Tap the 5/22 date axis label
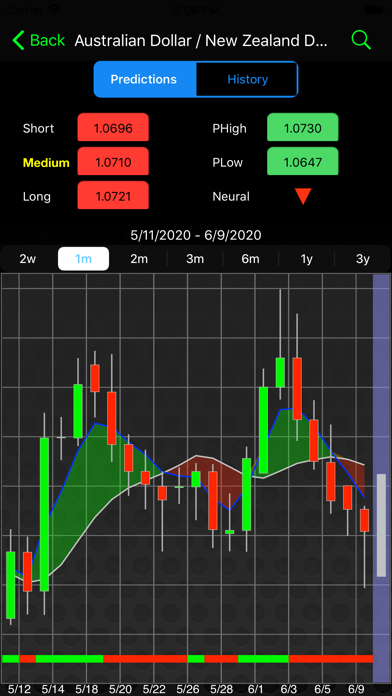Screen dimensions: 392x696 coord(154,689)
